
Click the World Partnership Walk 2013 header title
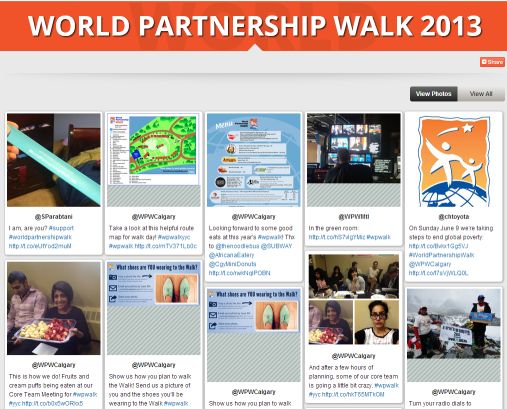coord(255,25)
